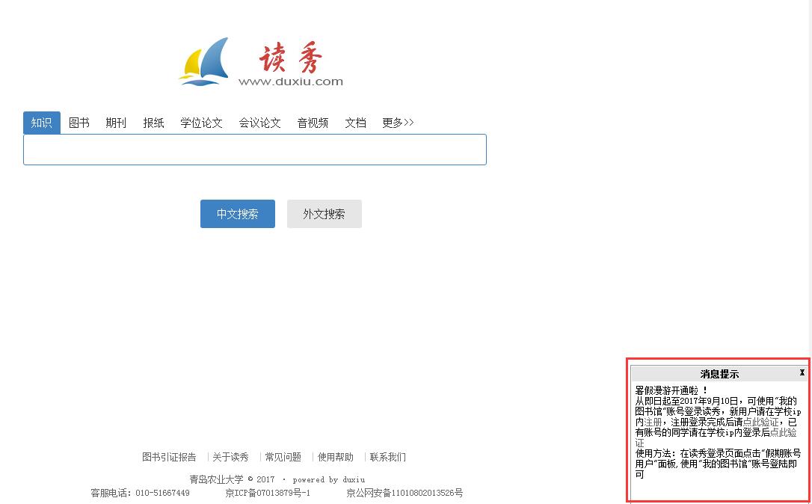Choose the 报纸 tab
Screen dimensions: 812x504
pyautogui.click(x=153, y=123)
